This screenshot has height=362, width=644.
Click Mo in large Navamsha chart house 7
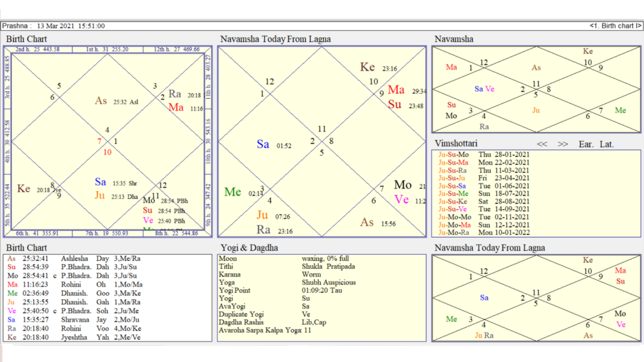[x=403, y=185]
